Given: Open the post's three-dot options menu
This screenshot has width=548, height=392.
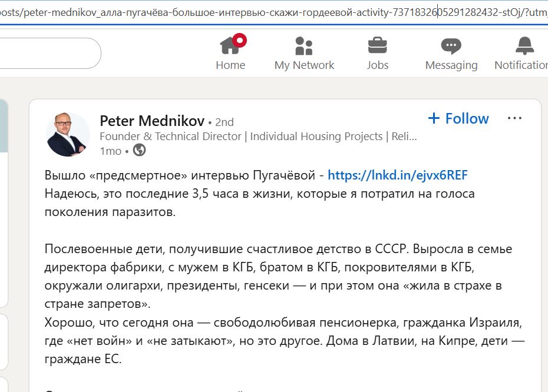Looking at the screenshot, I should coord(514,118).
